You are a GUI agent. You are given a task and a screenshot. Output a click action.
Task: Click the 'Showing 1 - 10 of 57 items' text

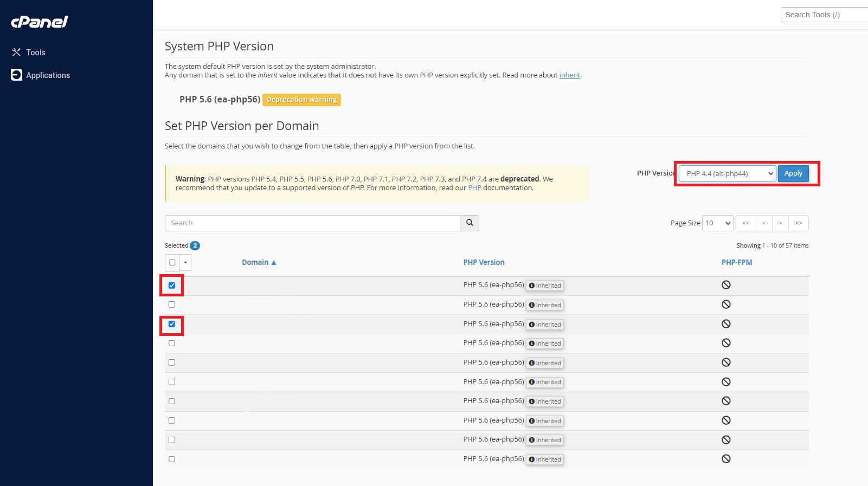coord(773,245)
